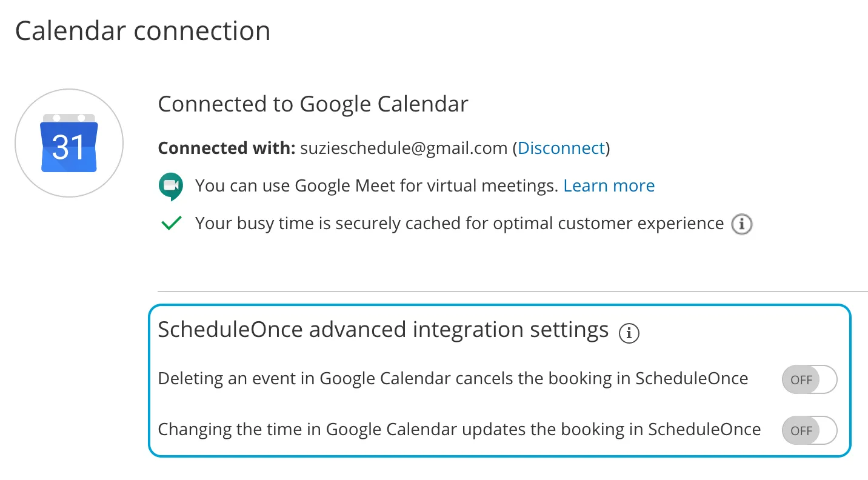Select the suzieschedule@gmail.com email address
The width and height of the screenshot is (868, 480).
(404, 148)
